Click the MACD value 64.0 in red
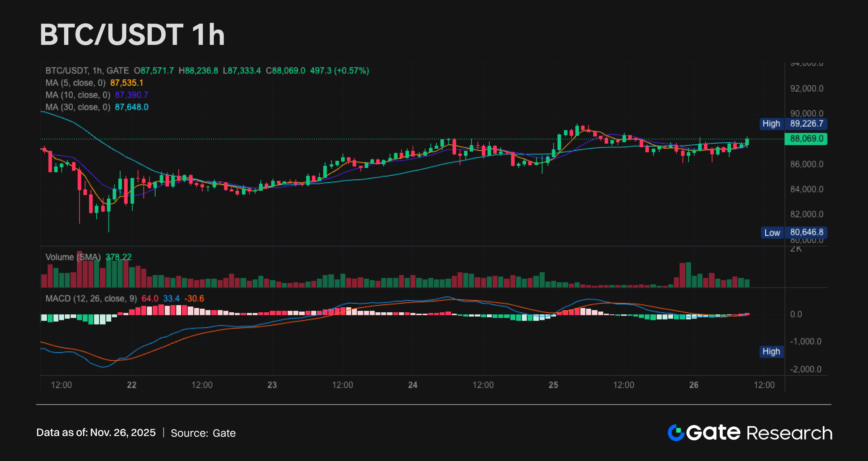This screenshot has width=868, height=461. (150, 299)
